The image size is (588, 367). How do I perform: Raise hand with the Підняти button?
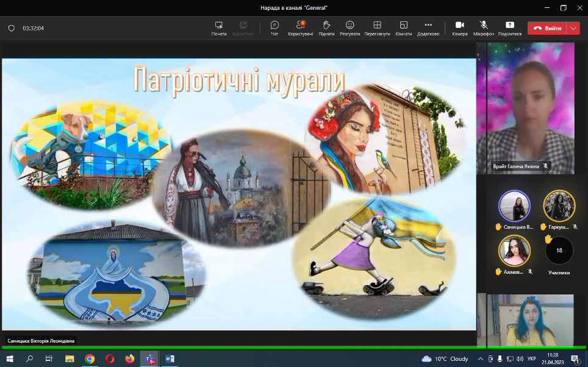tap(326, 28)
